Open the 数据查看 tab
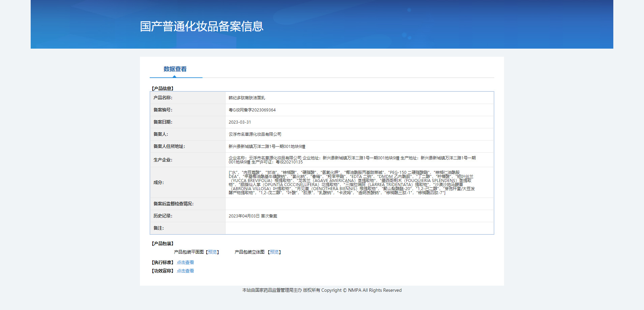644x310 pixels. click(175, 69)
